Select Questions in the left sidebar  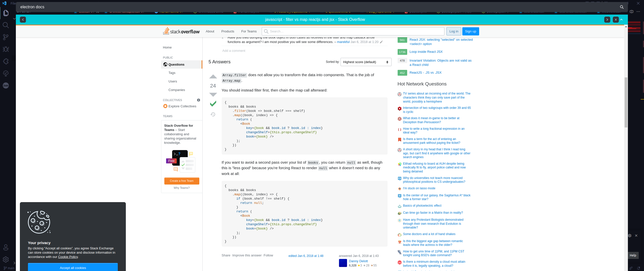tap(181, 65)
